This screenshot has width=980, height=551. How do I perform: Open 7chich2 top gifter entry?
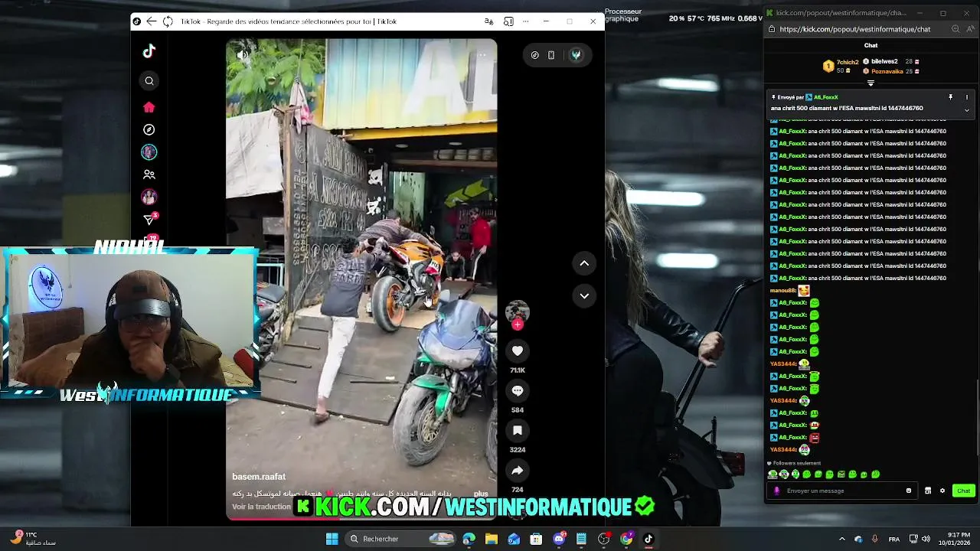(841, 66)
